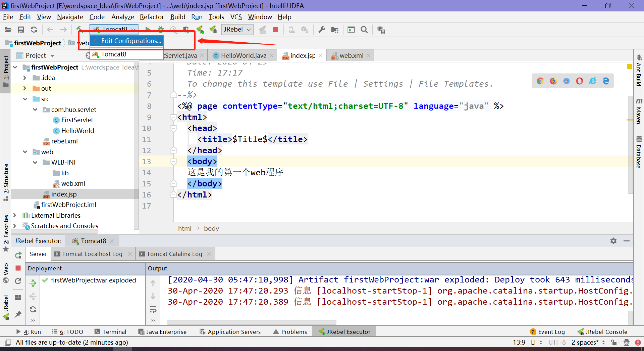Trigger redeploy with green arrows icon
Screen dimensions: 644x351
tap(33, 283)
